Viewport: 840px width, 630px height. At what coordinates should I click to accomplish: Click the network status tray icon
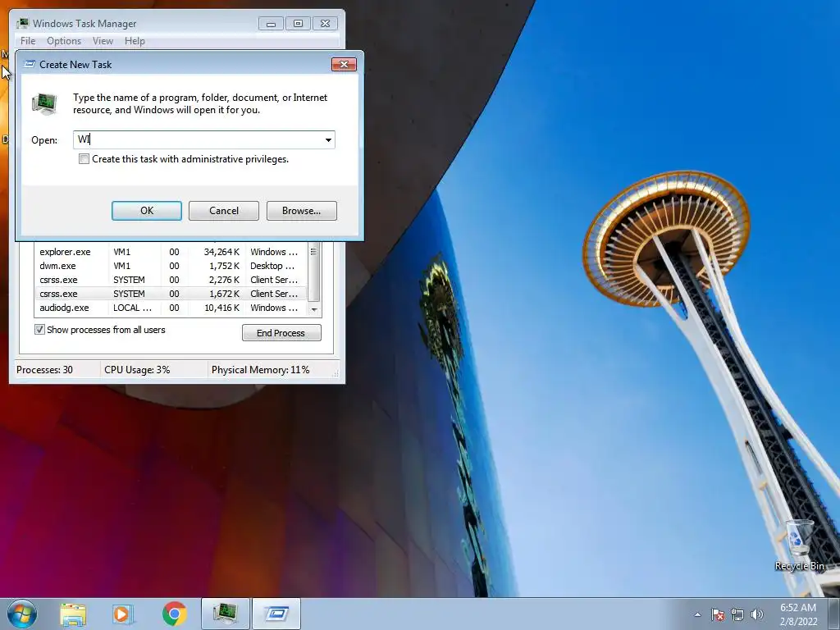pos(737,614)
